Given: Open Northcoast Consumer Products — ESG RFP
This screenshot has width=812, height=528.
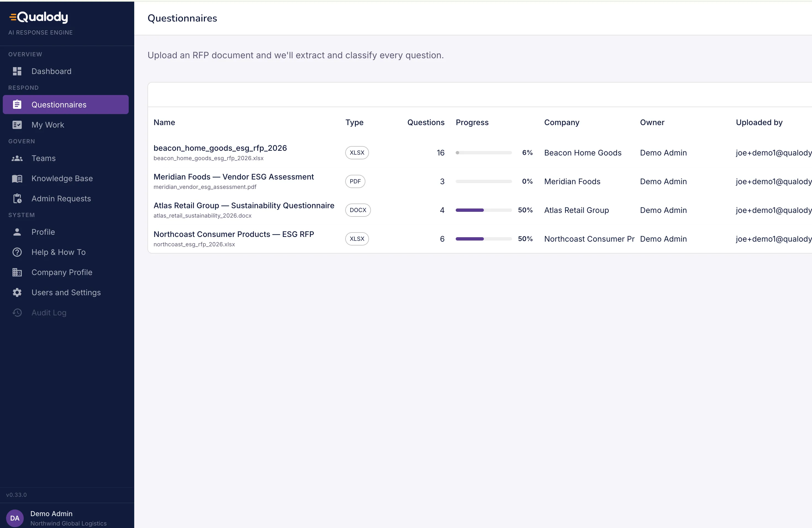Looking at the screenshot, I should pyautogui.click(x=234, y=234).
